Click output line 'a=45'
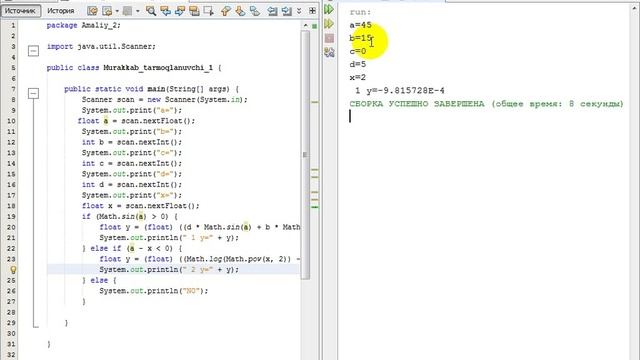Screen dimensions: 640x360 tap(360, 25)
